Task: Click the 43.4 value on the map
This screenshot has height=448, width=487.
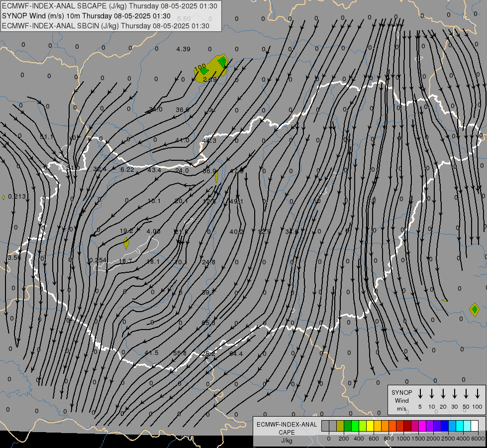Action: coord(154,170)
